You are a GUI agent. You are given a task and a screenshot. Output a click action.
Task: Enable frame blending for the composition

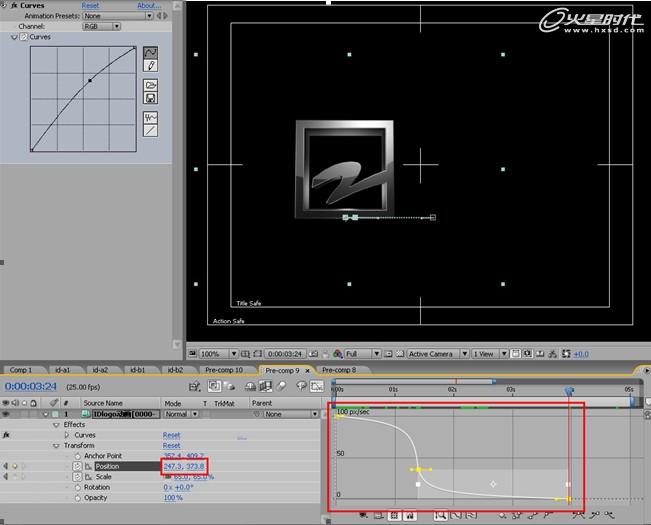click(x=265, y=386)
